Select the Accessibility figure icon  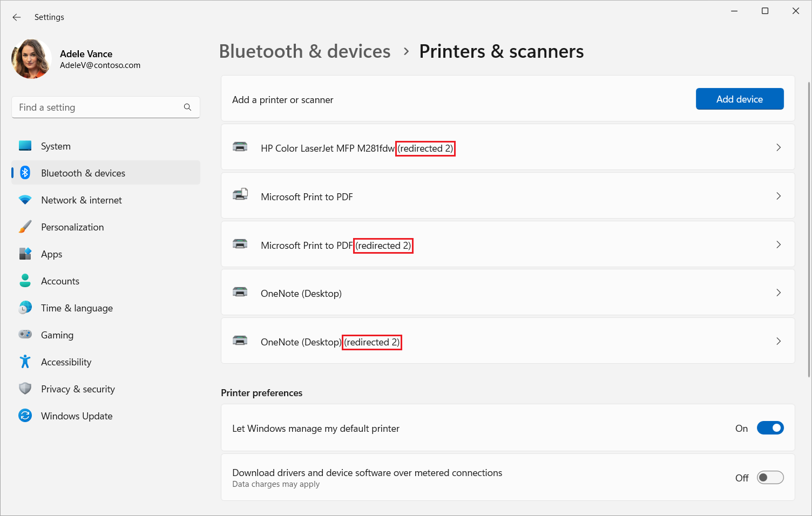pyautogui.click(x=25, y=362)
